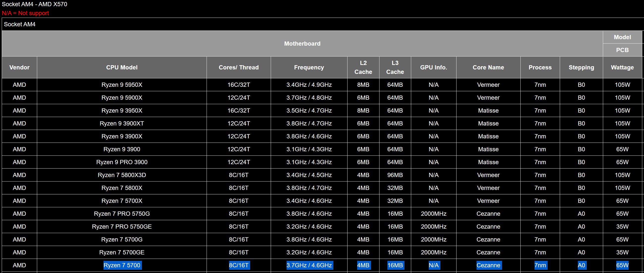Select the Ryzen 7 5800X3D cell

click(122, 175)
